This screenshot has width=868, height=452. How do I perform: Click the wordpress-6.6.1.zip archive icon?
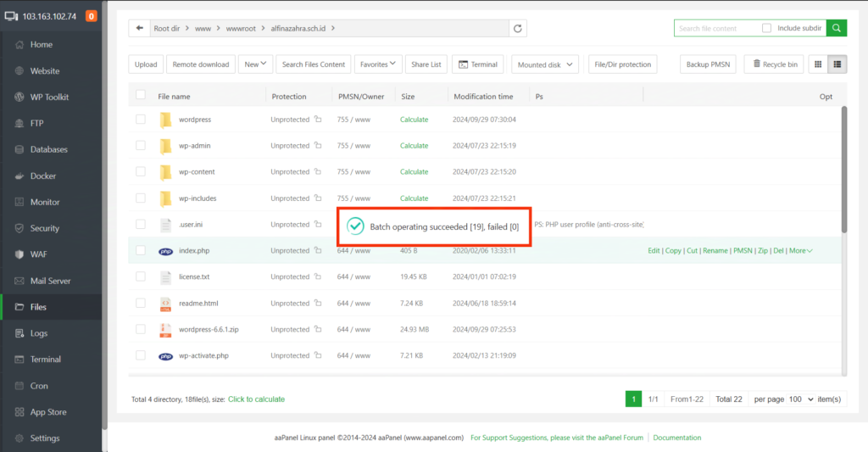click(x=165, y=330)
